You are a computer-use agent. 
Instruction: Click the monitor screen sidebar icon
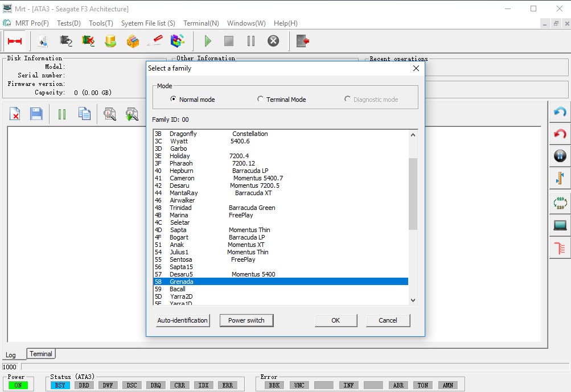560,225
